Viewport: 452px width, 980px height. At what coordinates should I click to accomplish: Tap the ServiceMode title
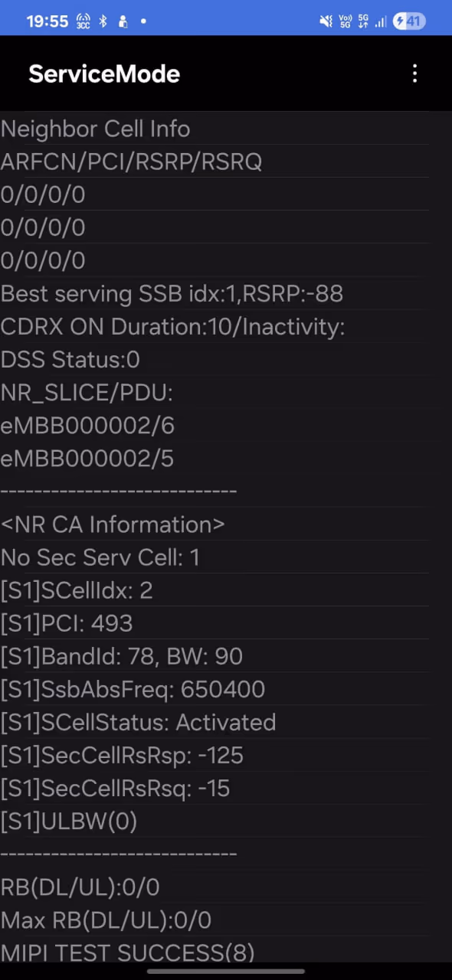coord(104,73)
